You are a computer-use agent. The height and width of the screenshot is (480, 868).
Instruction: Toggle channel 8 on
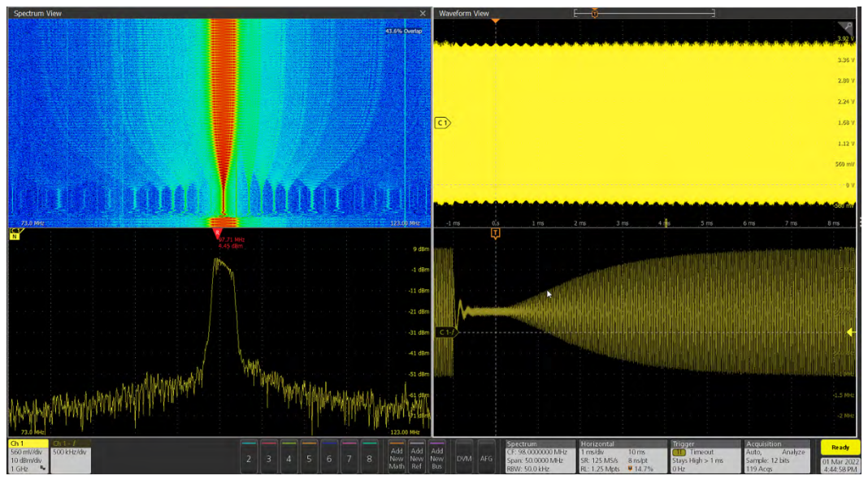click(x=369, y=457)
